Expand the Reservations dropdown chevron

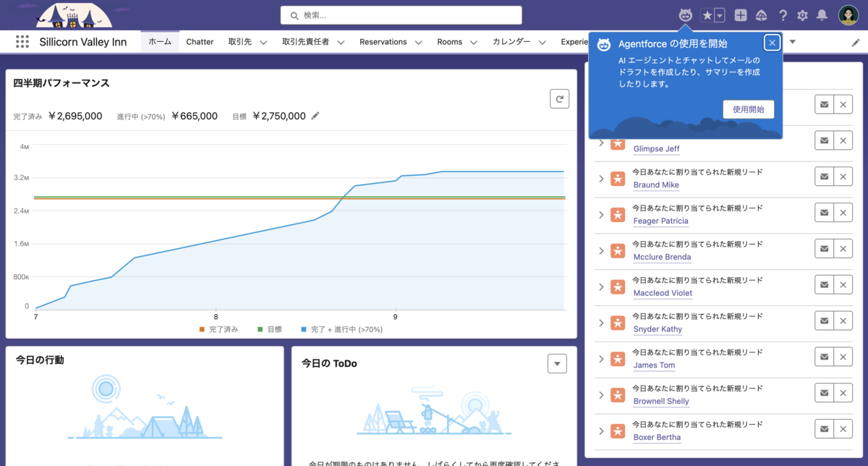(x=419, y=43)
